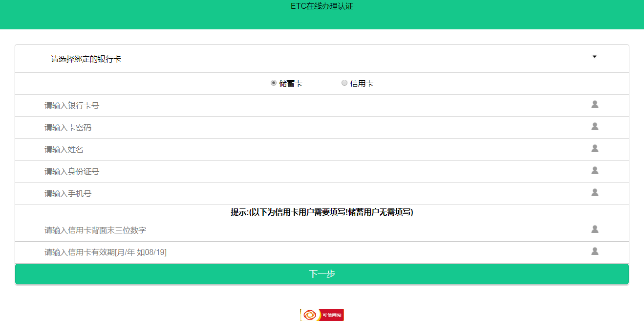Click the person icon in card password row

[x=595, y=126]
